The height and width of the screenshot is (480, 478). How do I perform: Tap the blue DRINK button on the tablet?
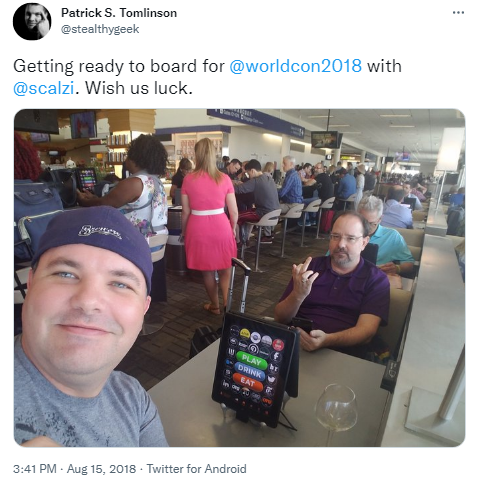click(x=250, y=371)
